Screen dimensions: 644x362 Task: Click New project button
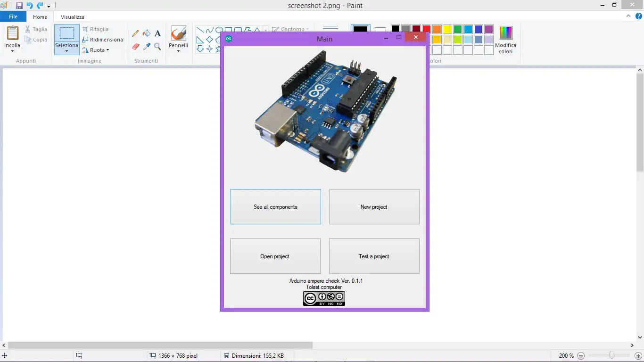pyautogui.click(x=374, y=207)
